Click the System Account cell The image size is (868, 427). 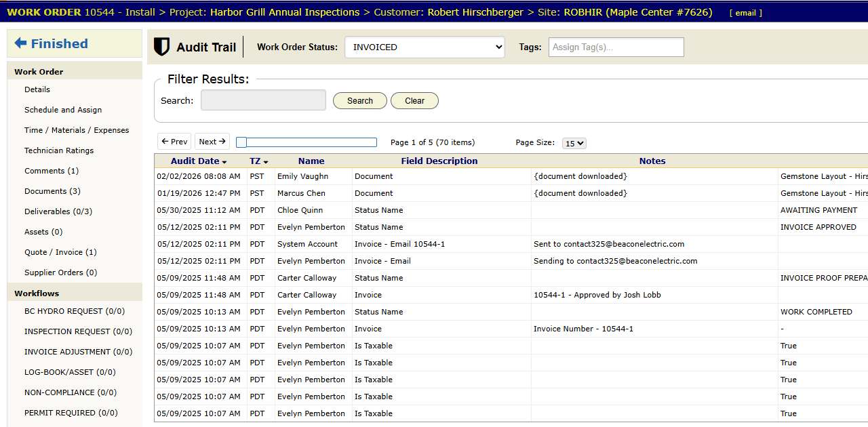click(307, 244)
